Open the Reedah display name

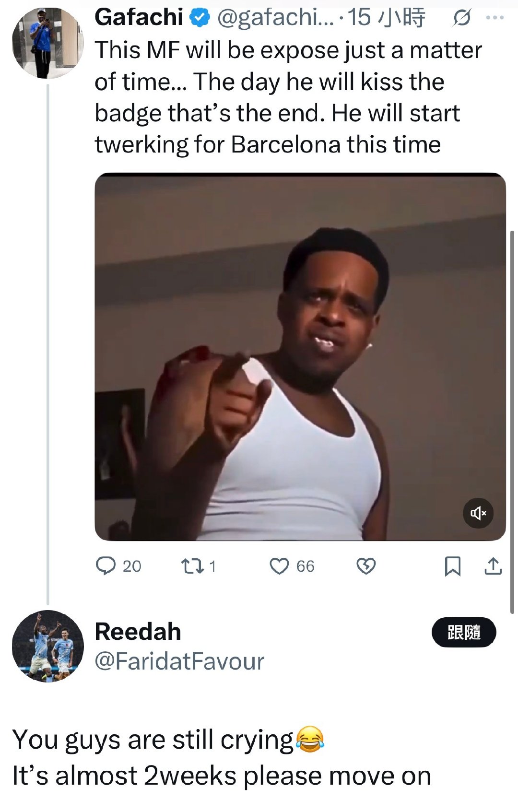click(x=138, y=631)
